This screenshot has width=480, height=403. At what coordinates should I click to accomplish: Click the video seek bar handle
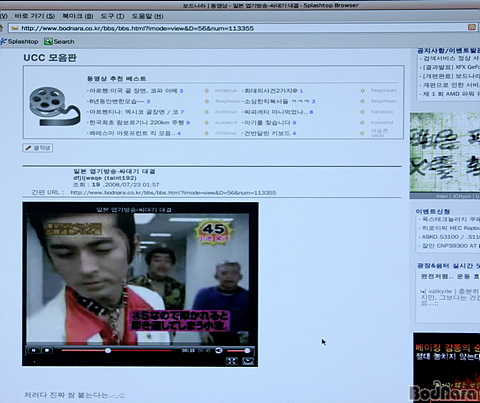(x=108, y=350)
